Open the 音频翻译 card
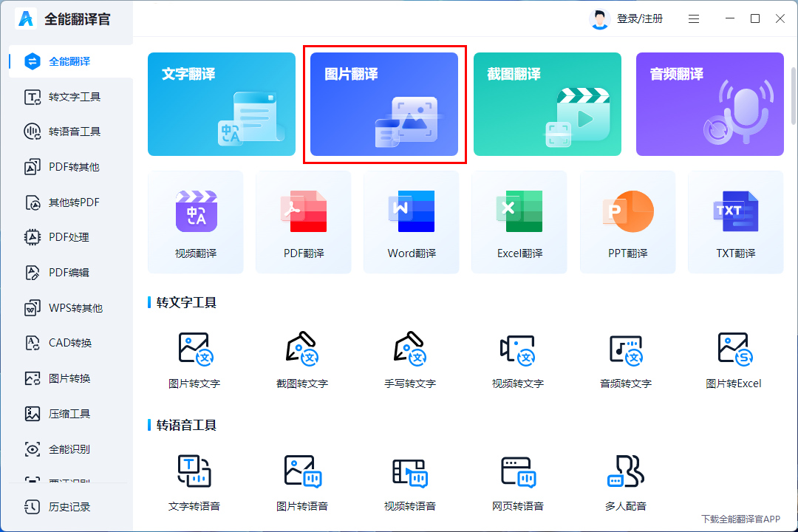The image size is (798, 532). (x=709, y=104)
